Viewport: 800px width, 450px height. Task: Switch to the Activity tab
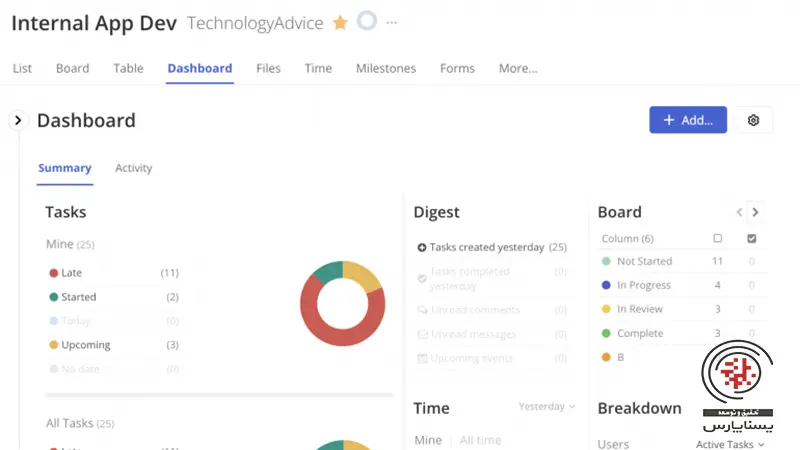(x=133, y=168)
